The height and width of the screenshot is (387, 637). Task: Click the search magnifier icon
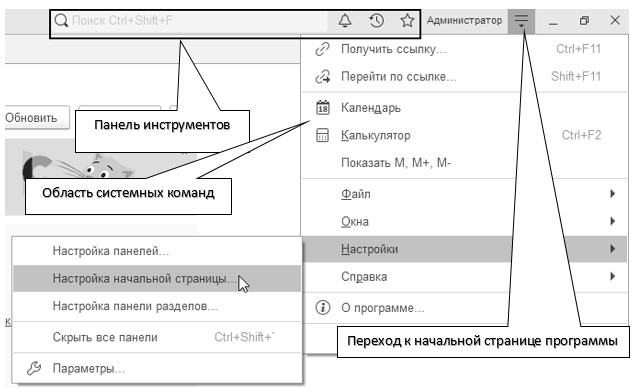(61, 20)
